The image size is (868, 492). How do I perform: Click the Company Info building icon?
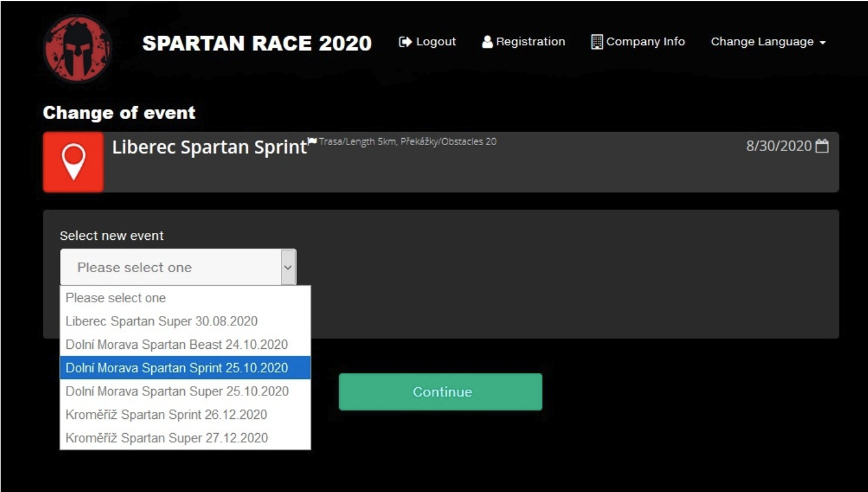(597, 42)
